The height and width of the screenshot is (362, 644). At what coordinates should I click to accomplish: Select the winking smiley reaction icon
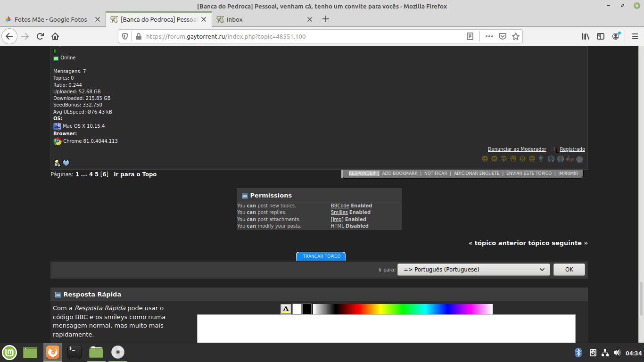pyautogui.click(x=485, y=159)
